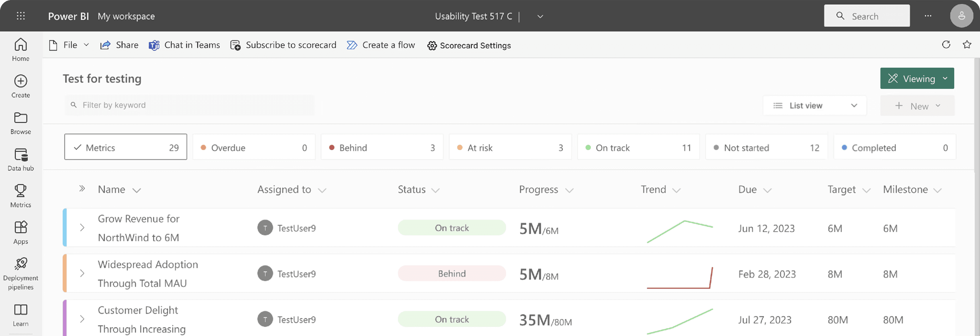Filter metrics by On track status

[638, 147]
